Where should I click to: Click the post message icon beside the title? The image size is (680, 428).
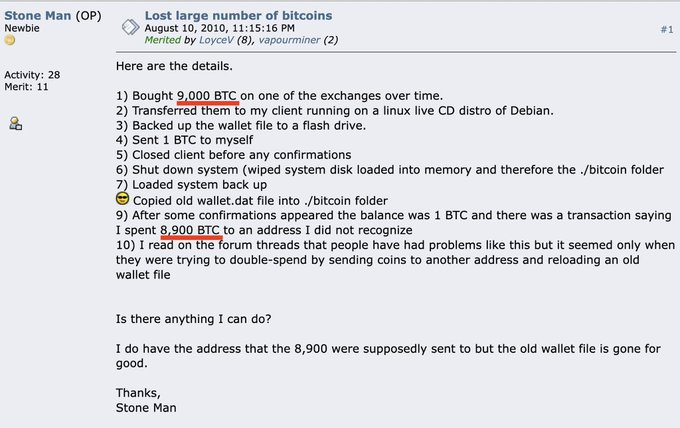(130, 27)
